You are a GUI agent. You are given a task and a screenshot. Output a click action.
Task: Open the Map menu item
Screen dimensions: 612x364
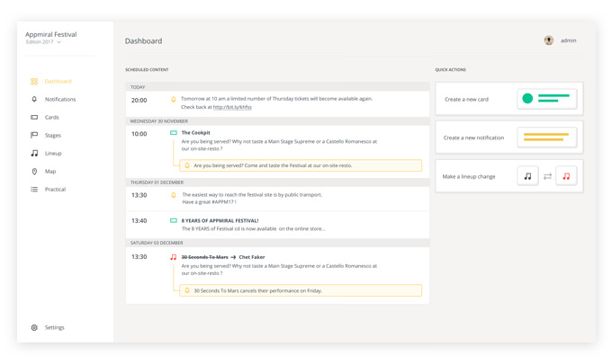pyautogui.click(x=50, y=172)
